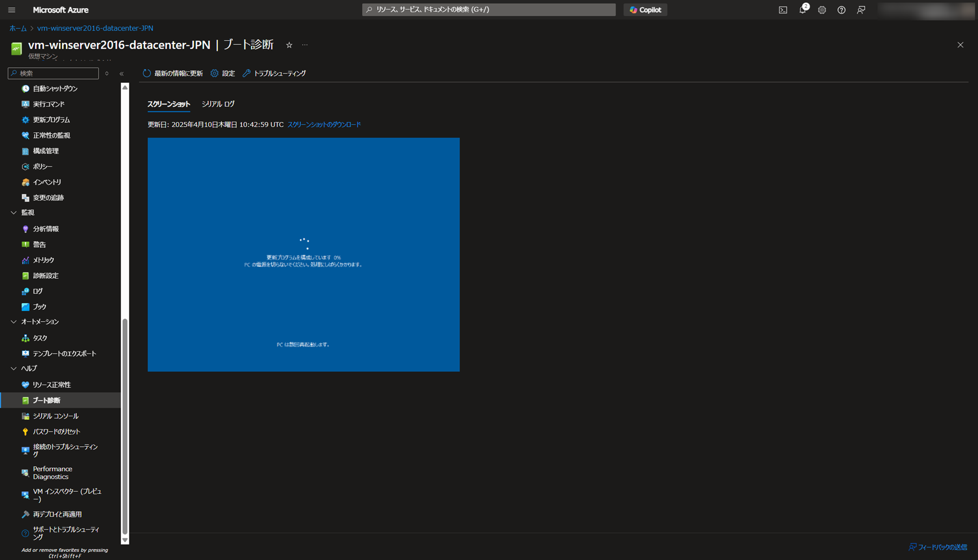Click the 警告 alert icon
978x560 pixels.
click(x=25, y=245)
